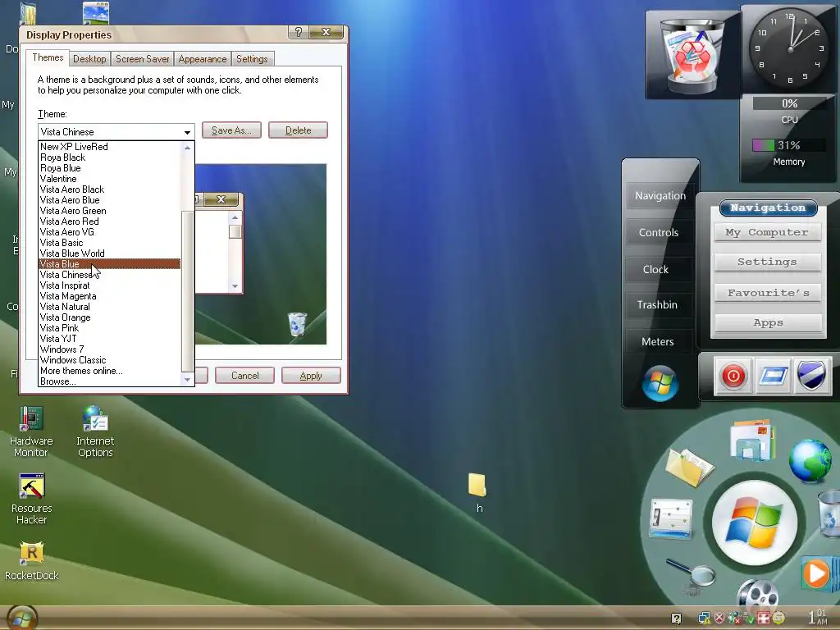Click the Windows orb in sidebar panel

(660, 383)
